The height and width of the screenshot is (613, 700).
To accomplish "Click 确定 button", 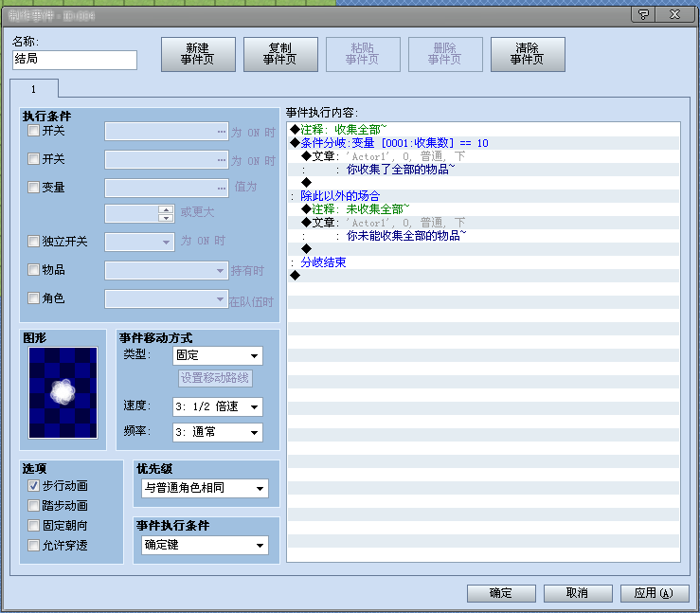I will [501, 593].
